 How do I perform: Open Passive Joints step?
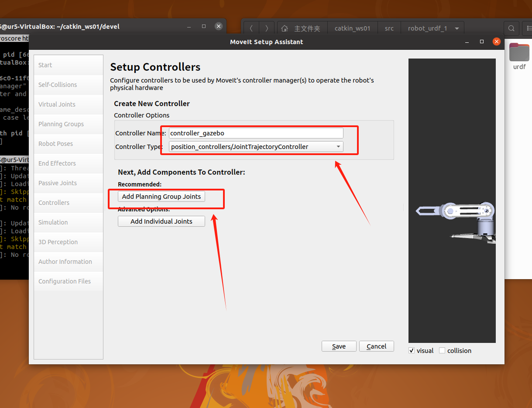point(69,183)
